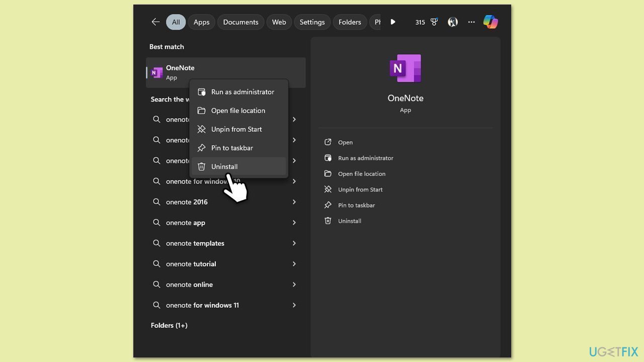The height and width of the screenshot is (362, 644).
Task: Go back with the left arrow
Action: pos(155,22)
